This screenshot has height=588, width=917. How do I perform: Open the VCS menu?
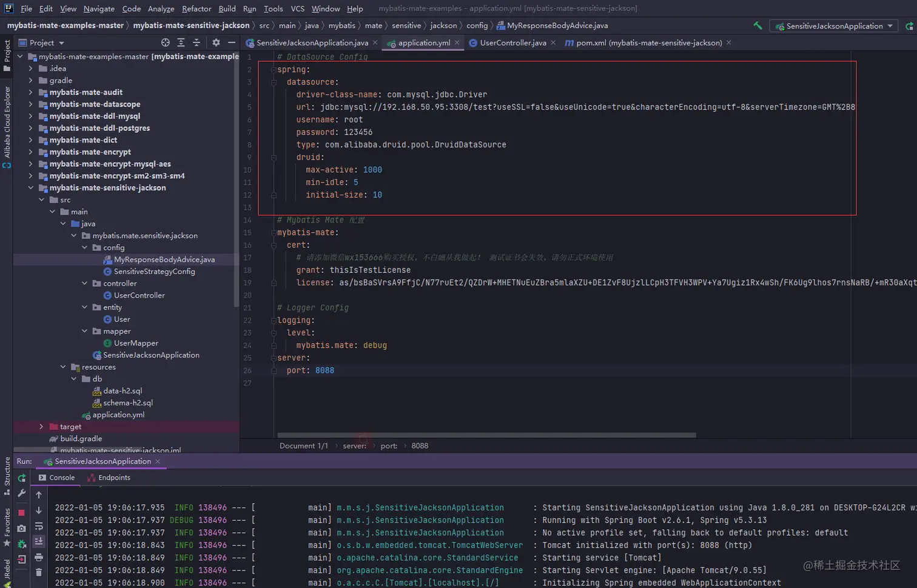[x=297, y=8]
